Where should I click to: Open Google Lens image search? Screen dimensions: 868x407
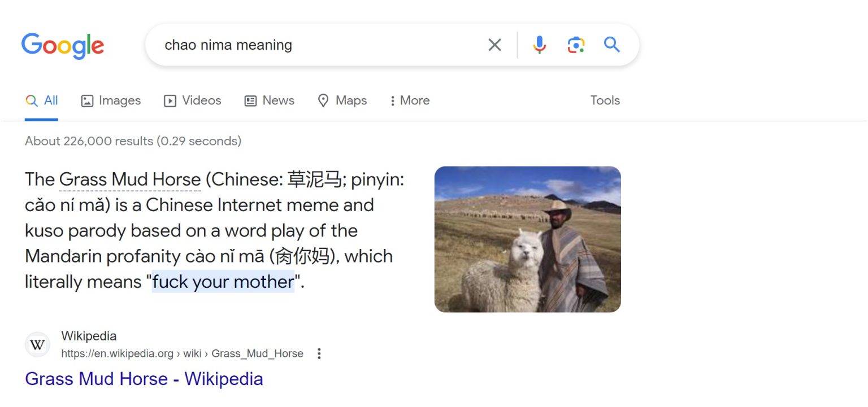tap(576, 45)
